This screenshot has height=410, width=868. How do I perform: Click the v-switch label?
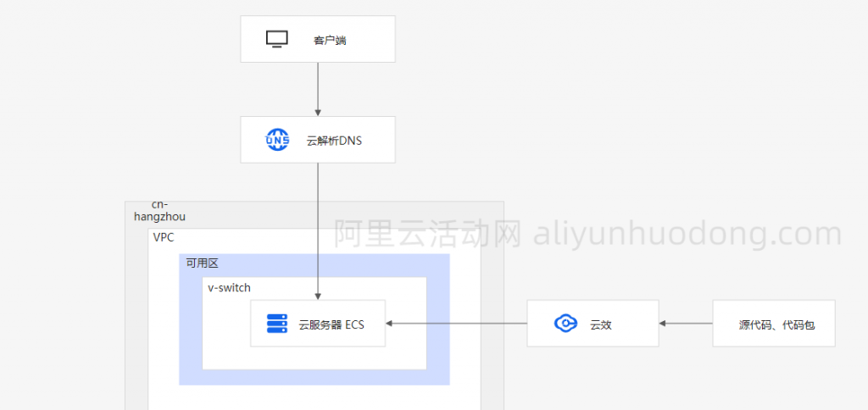point(229,288)
